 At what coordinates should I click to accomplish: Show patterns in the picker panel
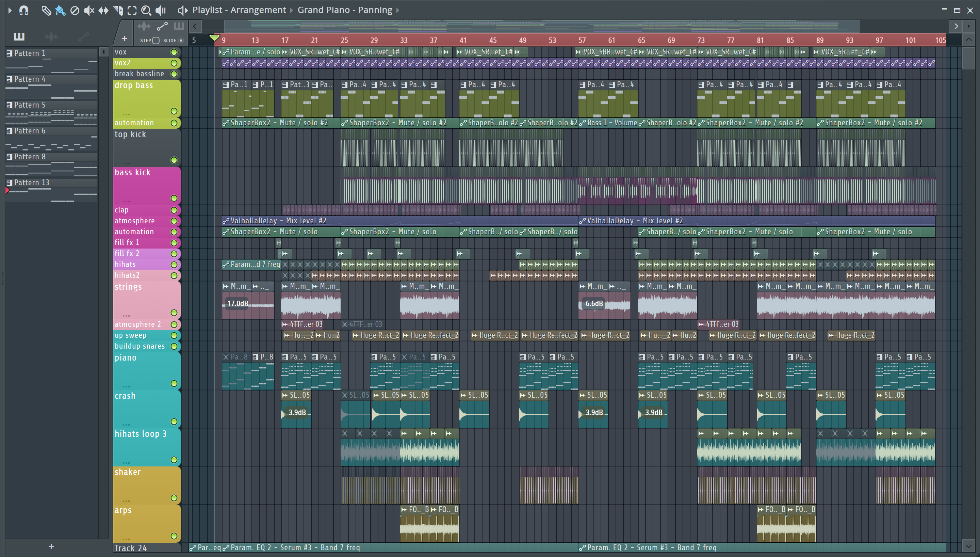pos(19,37)
